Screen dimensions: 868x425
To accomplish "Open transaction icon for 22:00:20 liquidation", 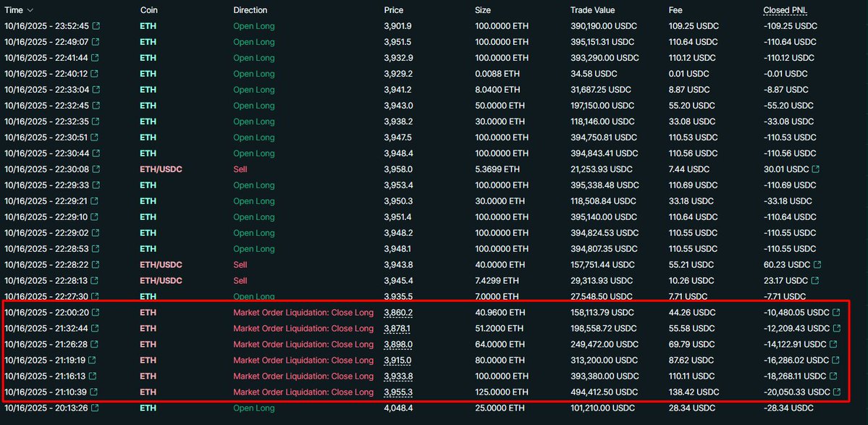I will tap(96, 313).
